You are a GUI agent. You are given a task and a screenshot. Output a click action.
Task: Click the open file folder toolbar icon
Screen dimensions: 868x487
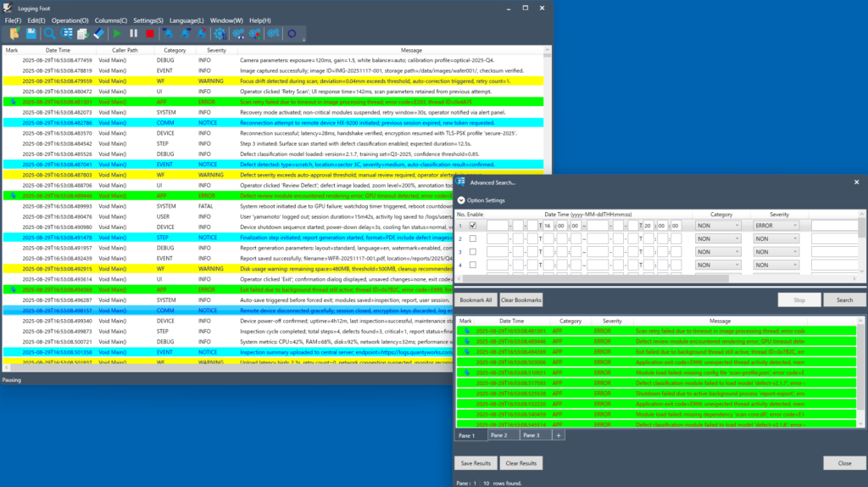coord(14,34)
